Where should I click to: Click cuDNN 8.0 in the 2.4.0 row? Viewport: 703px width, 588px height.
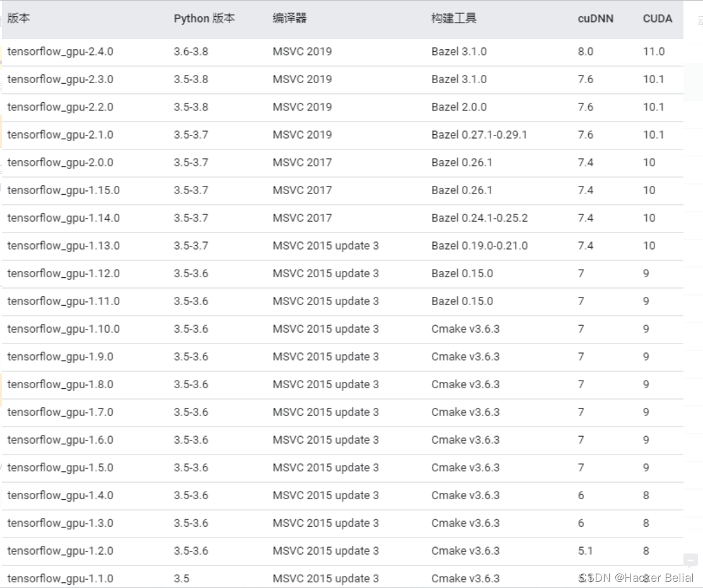click(x=586, y=52)
